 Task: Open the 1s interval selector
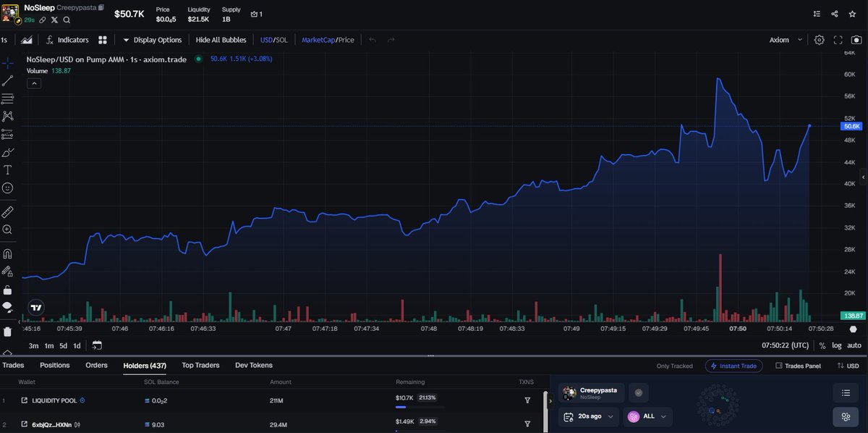(4, 40)
